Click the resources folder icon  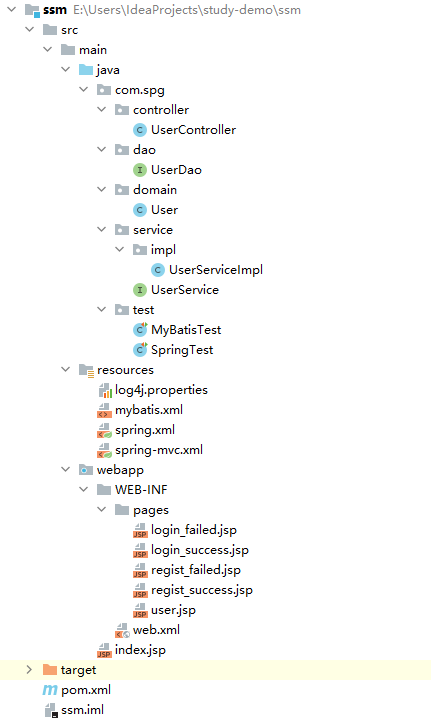86,370
